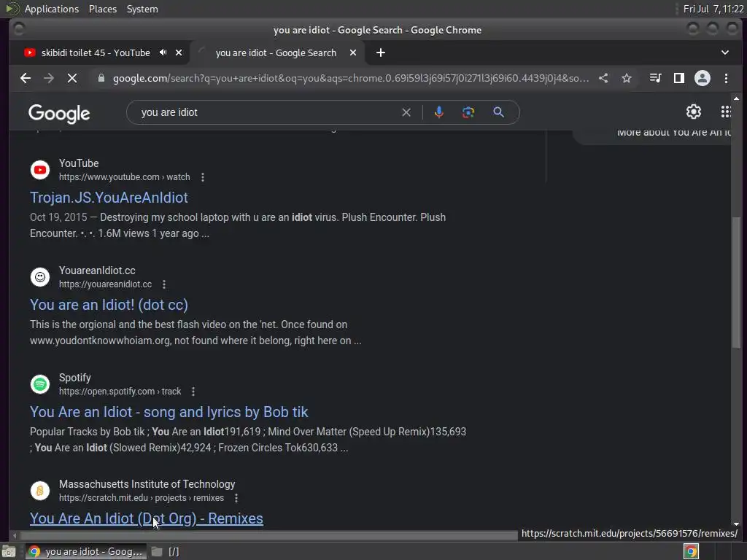Close the you are idiot search tab
The width and height of the screenshot is (747, 560).
coord(353,52)
